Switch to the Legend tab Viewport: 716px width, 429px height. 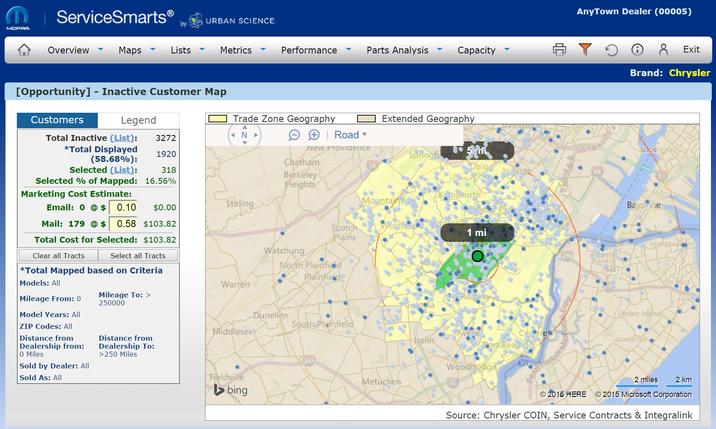(x=138, y=120)
